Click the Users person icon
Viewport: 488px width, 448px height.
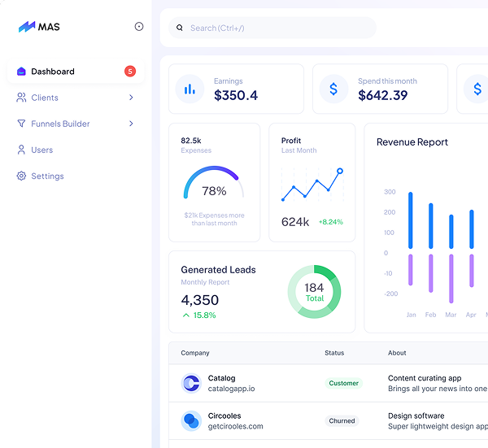click(22, 150)
